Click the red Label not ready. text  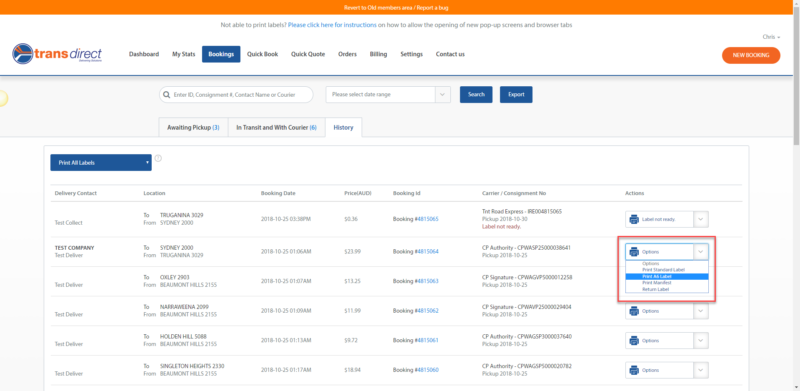coord(502,227)
